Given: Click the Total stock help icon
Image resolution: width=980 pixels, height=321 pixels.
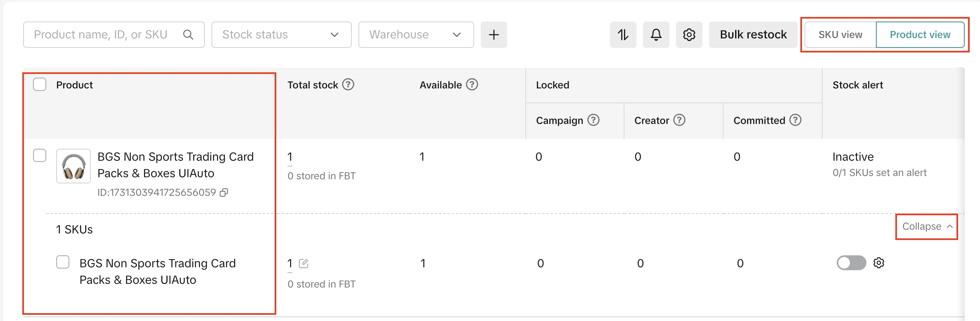Looking at the screenshot, I should tap(348, 85).
